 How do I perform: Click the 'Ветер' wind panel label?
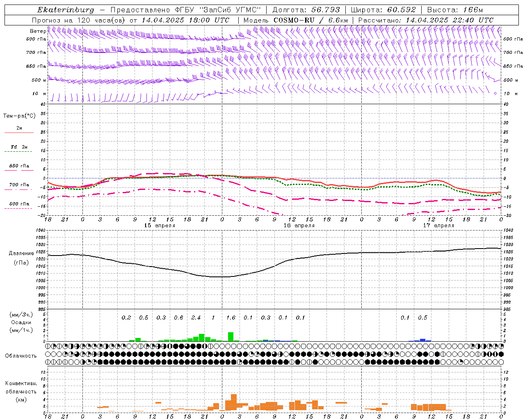click(x=38, y=31)
